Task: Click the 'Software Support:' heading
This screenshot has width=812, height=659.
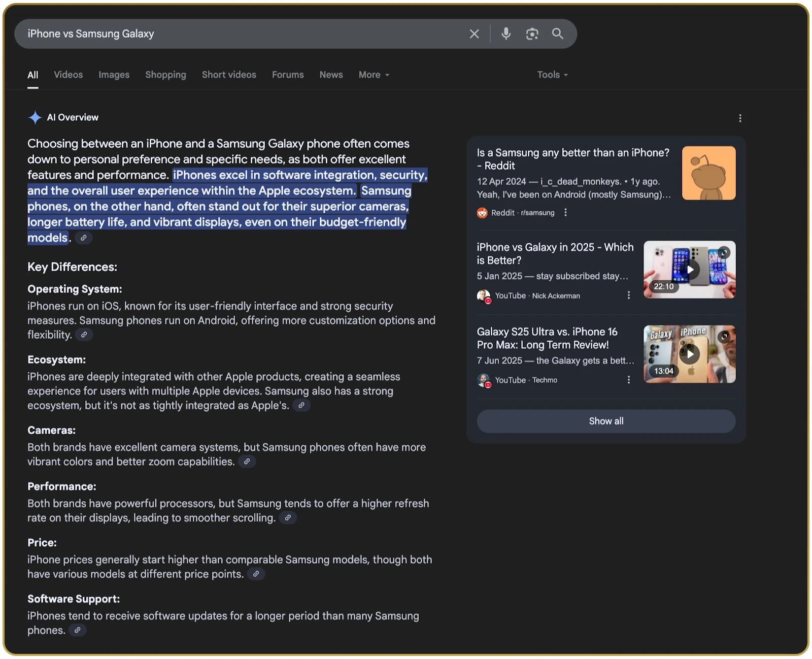Action: pos(74,599)
